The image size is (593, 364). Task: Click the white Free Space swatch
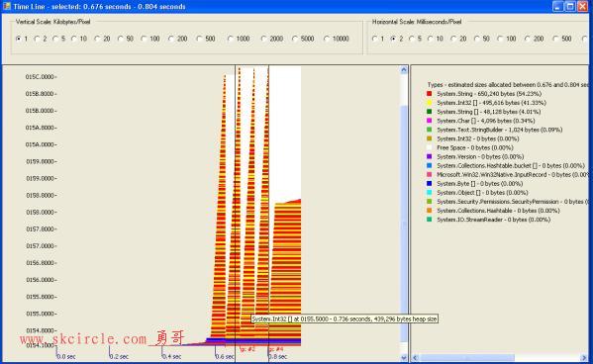point(430,147)
